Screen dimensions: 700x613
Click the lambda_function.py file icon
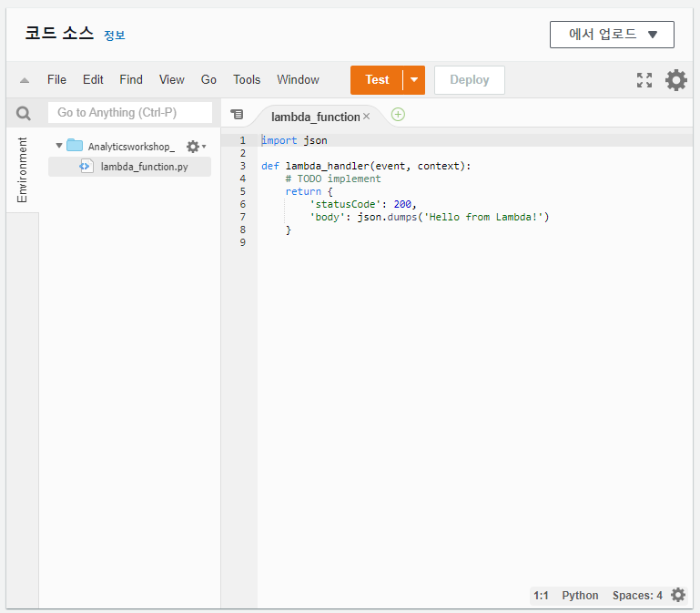86,167
